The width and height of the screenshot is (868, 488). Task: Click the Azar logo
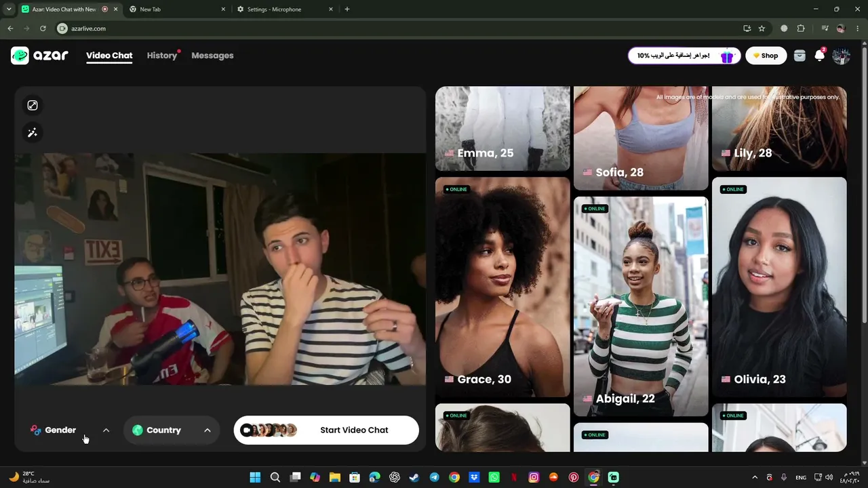coord(40,56)
